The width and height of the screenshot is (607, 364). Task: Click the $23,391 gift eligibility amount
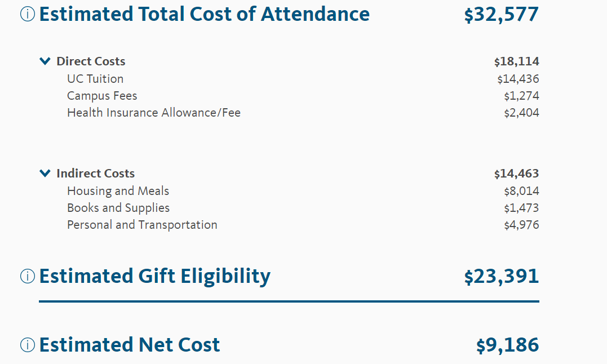click(x=501, y=277)
